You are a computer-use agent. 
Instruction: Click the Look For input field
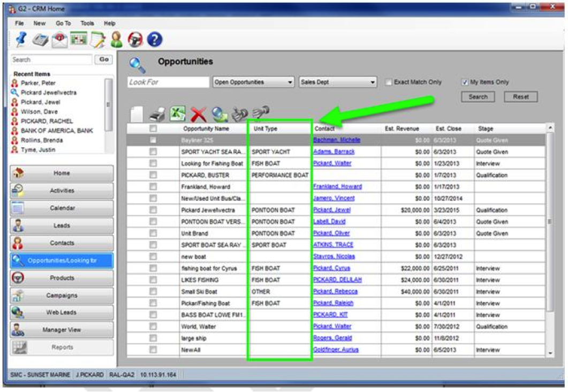[x=169, y=82]
